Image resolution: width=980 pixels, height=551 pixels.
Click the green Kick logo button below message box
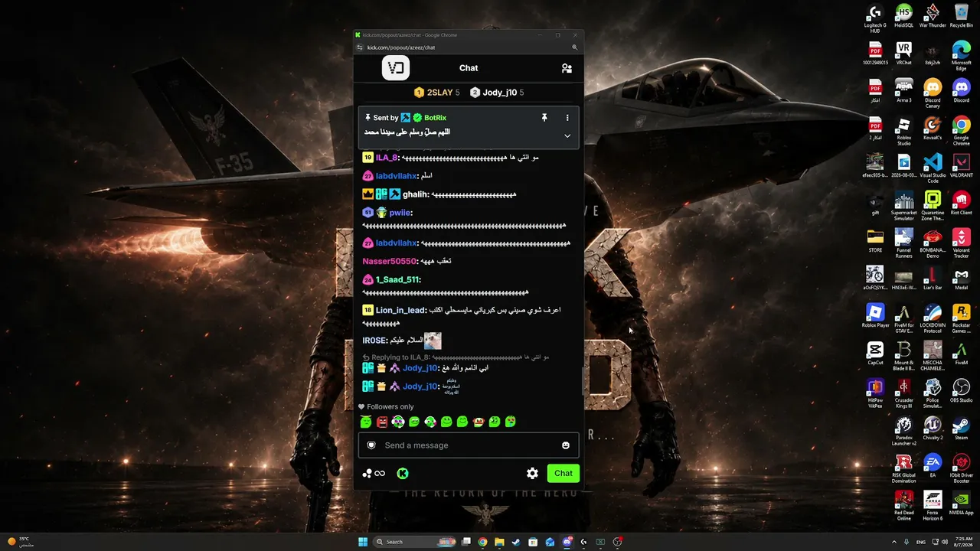click(403, 473)
